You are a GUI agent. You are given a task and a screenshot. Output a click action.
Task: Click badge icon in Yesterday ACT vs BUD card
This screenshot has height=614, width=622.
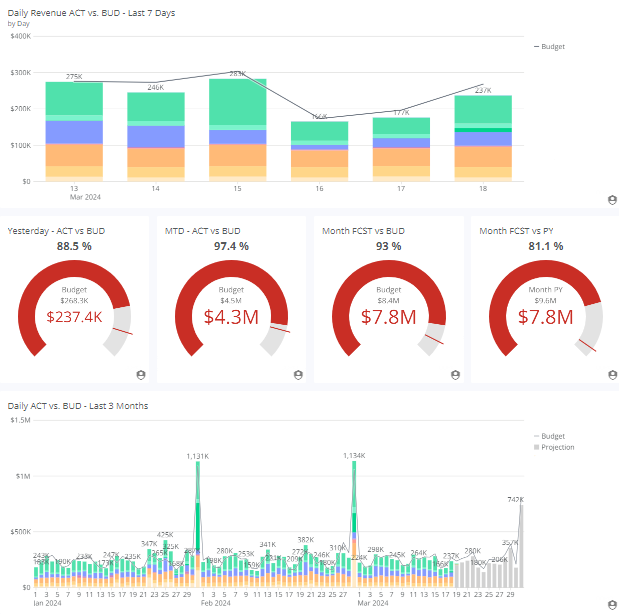pyautogui.click(x=141, y=374)
